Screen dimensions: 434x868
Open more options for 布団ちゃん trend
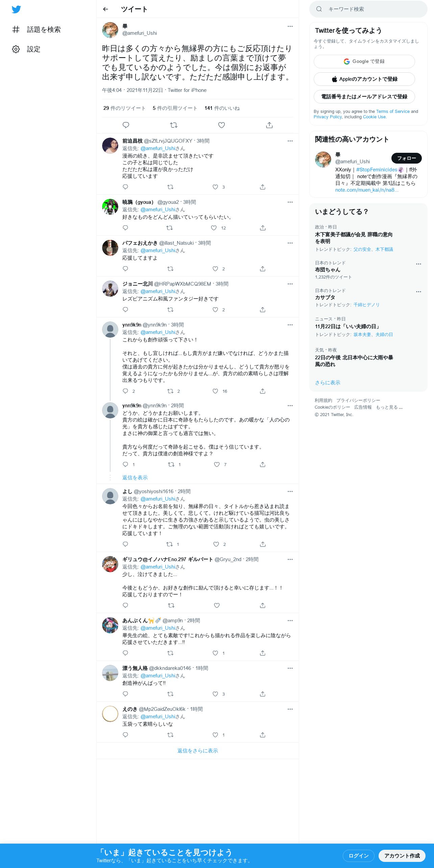click(418, 264)
